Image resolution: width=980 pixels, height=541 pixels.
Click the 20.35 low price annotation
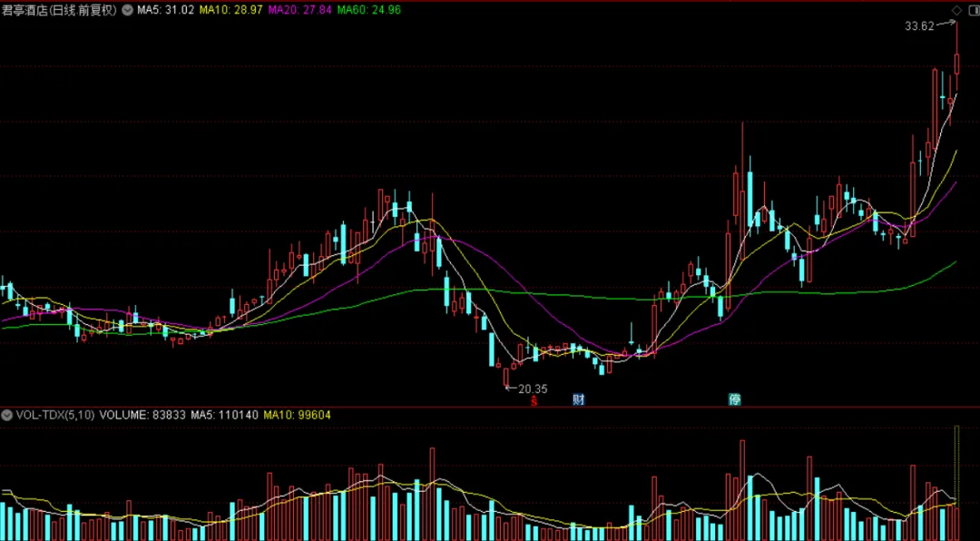[x=533, y=389]
